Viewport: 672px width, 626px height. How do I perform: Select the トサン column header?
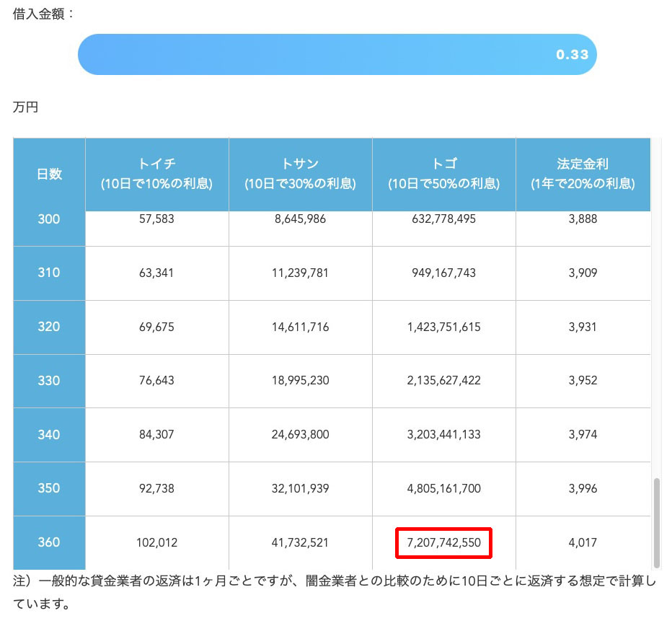(x=299, y=174)
